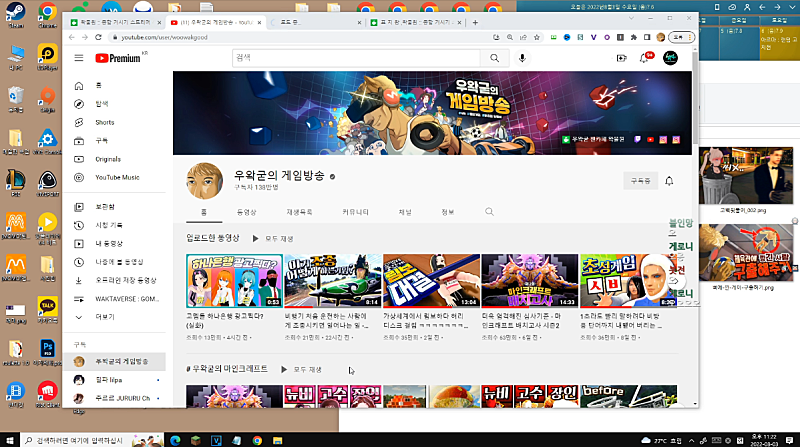Open fan cafe link on channel banner
The image size is (800, 447).
click(x=593, y=139)
